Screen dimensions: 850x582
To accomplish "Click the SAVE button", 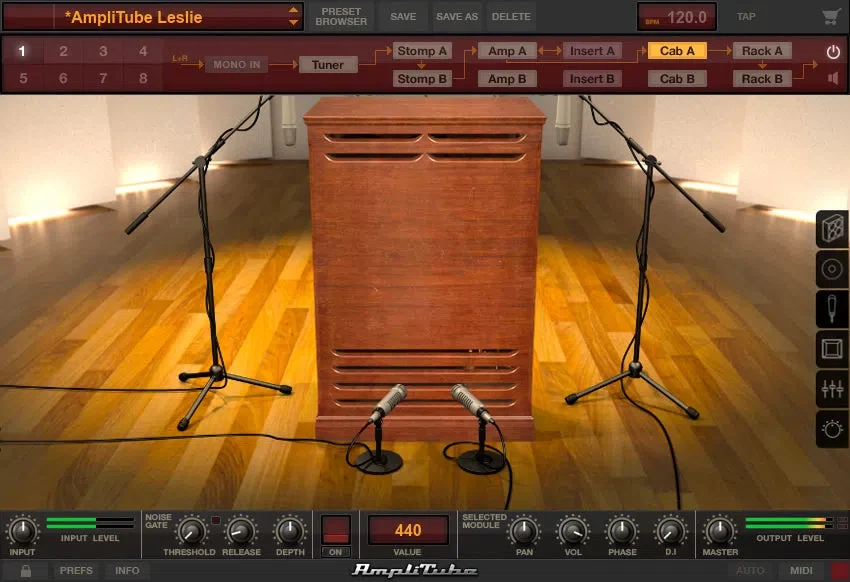I will pos(403,17).
